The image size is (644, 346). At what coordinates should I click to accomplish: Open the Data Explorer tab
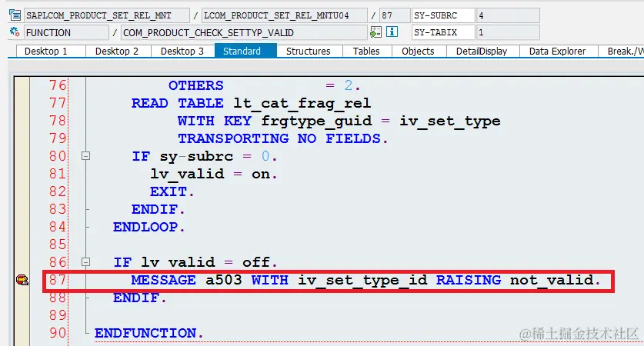(x=559, y=52)
